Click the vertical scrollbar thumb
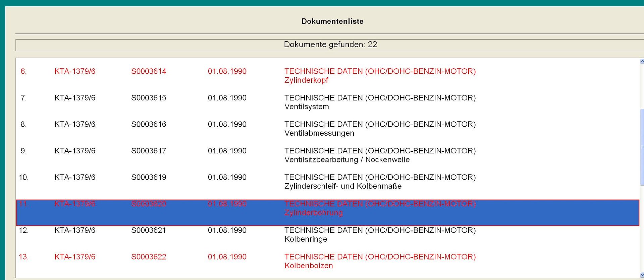This screenshot has height=280, width=644. tap(642, 147)
